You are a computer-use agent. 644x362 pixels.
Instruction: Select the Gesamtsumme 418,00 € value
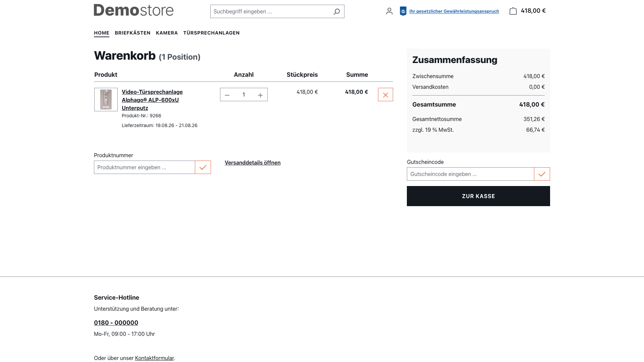[x=532, y=105]
